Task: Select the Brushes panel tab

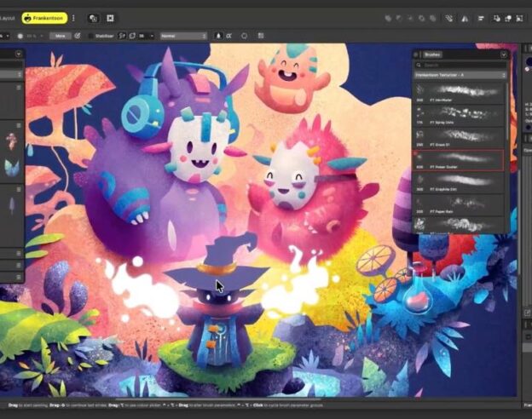Action: click(x=432, y=55)
